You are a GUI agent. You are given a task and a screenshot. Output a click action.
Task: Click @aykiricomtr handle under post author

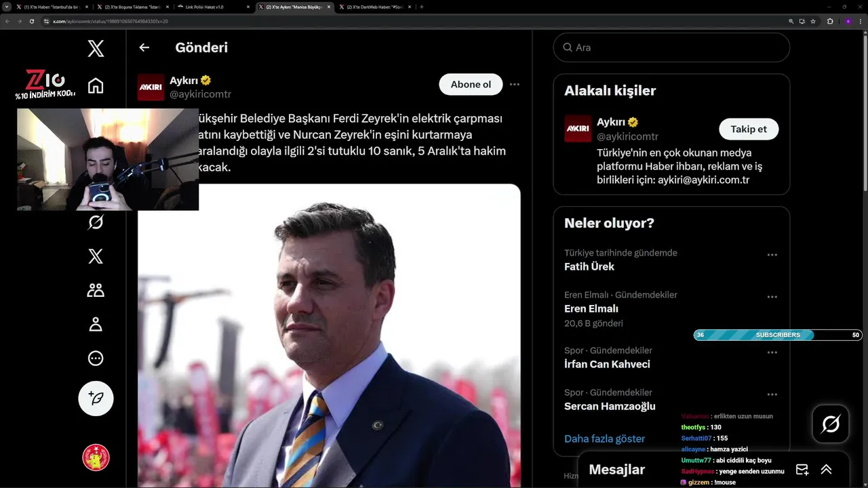pyautogui.click(x=200, y=94)
